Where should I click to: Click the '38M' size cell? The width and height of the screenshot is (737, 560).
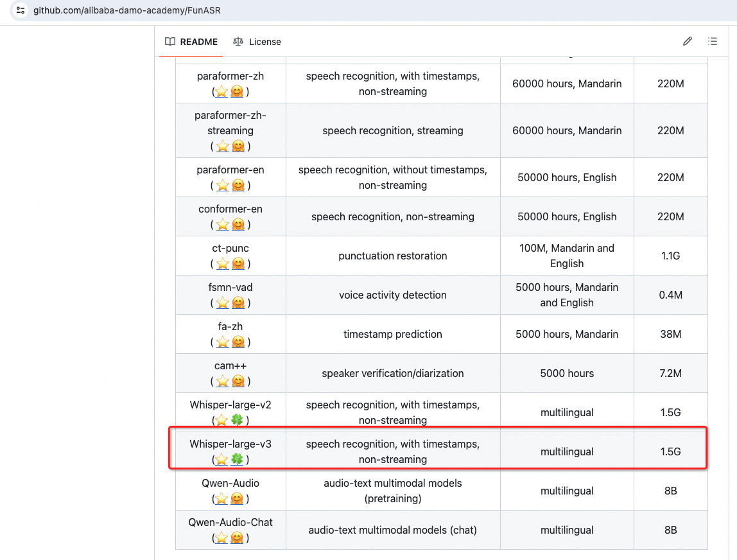pyautogui.click(x=671, y=335)
